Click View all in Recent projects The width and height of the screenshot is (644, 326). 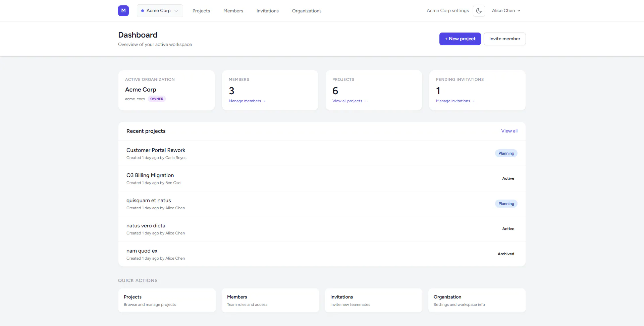pyautogui.click(x=509, y=131)
